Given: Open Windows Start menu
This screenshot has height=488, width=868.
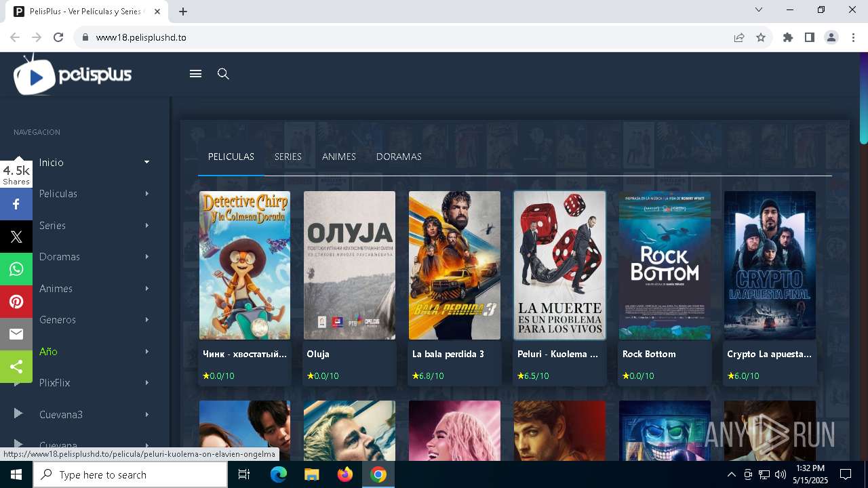Looking at the screenshot, I should pos(16,474).
